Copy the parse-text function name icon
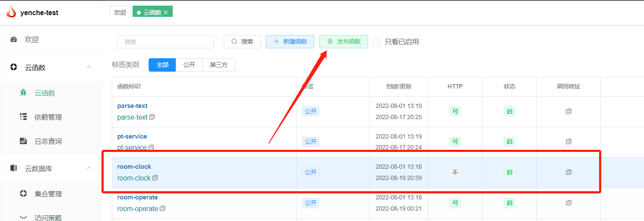Image resolution: width=644 pixels, height=221 pixels. click(x=152, y=117)
